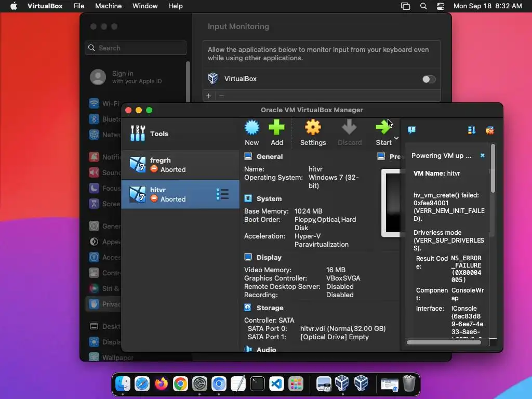Open Accessibility in System Settings sidebar
The height and width of the screenshot is (399, 532).
(104, 258)
